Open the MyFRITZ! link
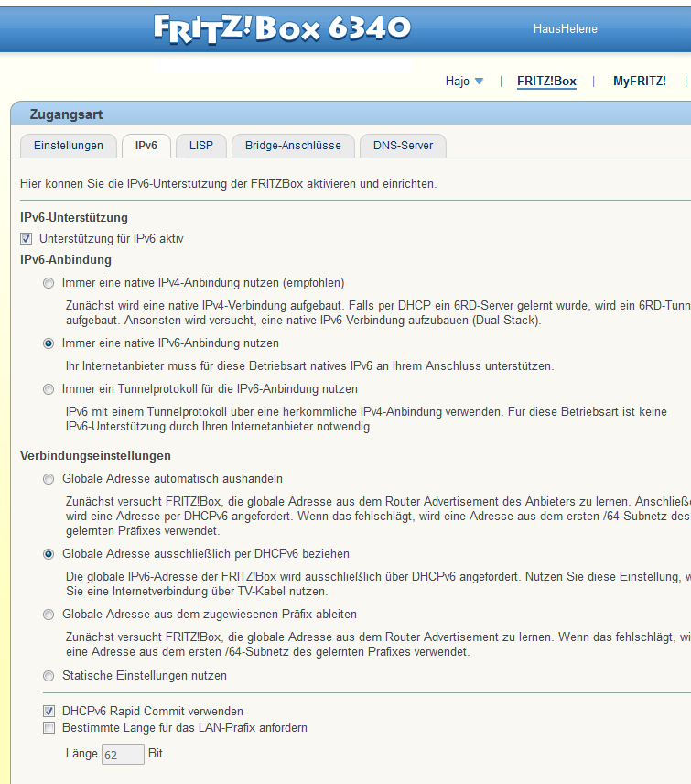This screenshot has width=691, height=784. (639, 82)
